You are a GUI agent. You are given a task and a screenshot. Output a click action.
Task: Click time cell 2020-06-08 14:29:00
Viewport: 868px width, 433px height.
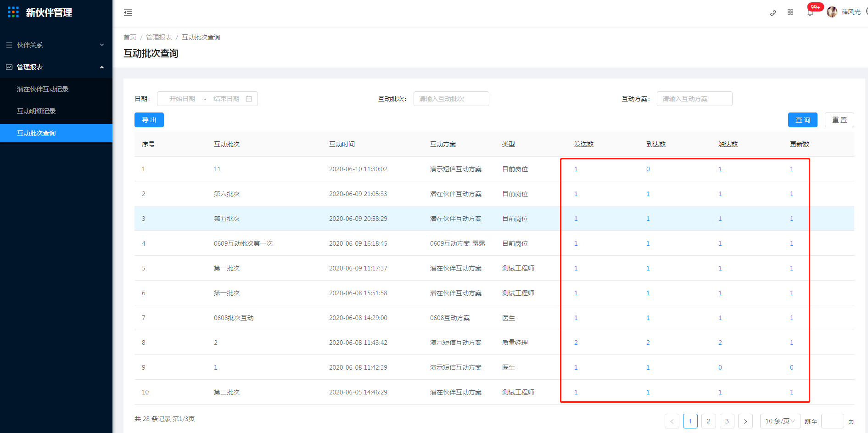(358, 318)
